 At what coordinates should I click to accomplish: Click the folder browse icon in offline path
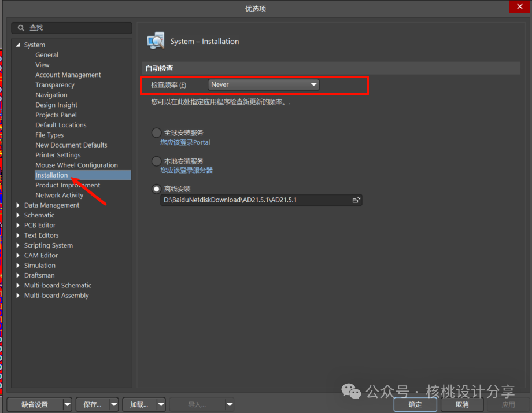356,200
